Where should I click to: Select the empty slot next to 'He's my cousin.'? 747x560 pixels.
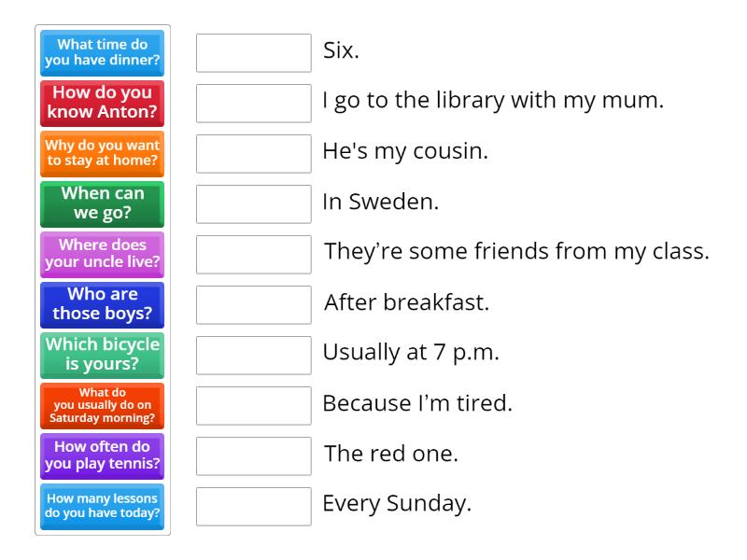(253, 154)
